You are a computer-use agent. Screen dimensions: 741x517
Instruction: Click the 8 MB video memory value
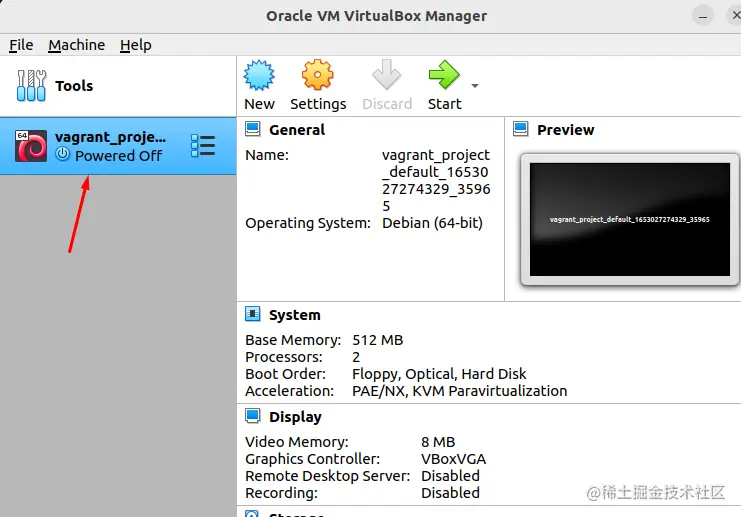pyautogui.click(x=438, y=442)
